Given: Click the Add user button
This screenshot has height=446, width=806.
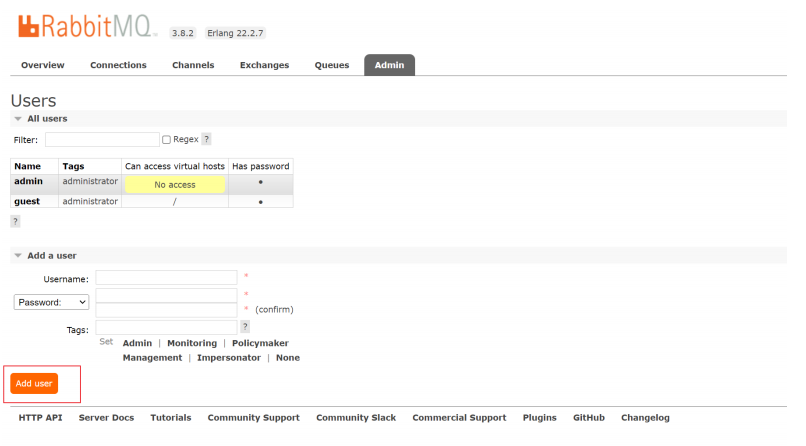Looking at the screenshot, I should (34, 383).
